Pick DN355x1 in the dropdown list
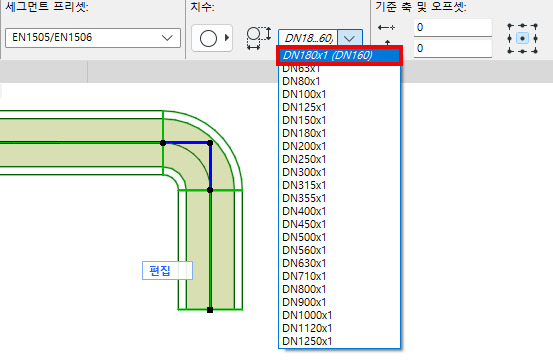The image size is (553, 360). click(339, 199)
